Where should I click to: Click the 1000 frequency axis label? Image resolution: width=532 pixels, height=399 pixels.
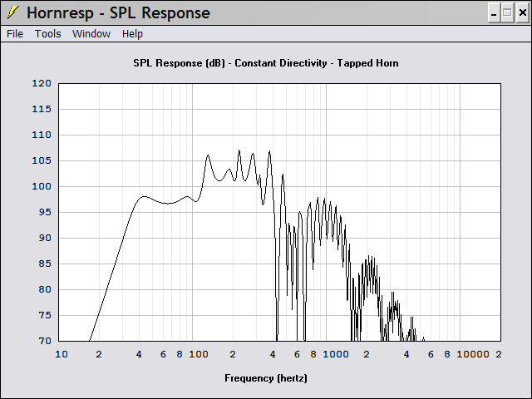[336, 354]
